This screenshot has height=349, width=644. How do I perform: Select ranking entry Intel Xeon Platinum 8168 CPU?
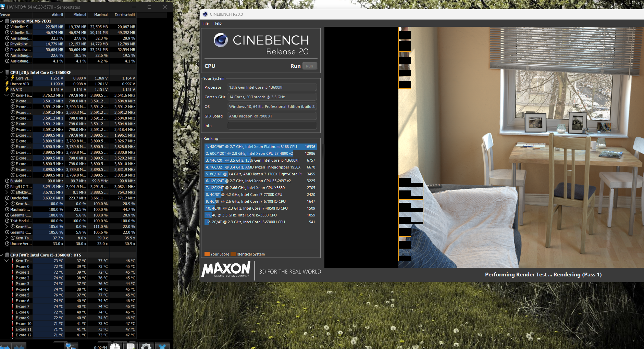[260, 147]
